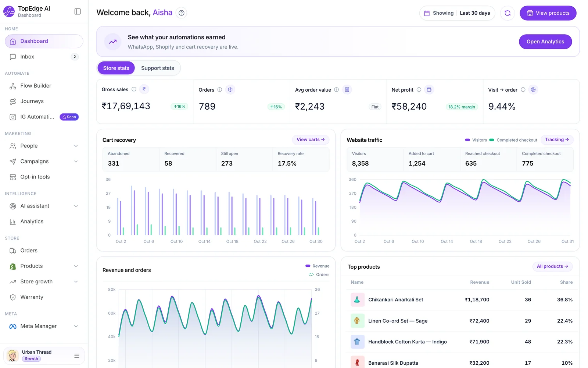Expand the Meta Manager menu chevron

pos(76,326)
